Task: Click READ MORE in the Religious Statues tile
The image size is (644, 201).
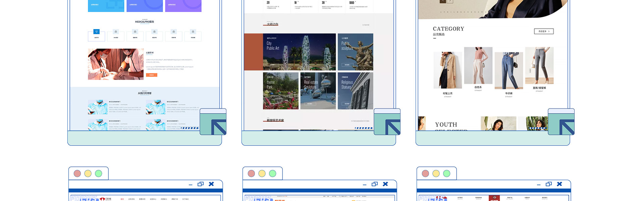Action: click(x=347, y=104)
